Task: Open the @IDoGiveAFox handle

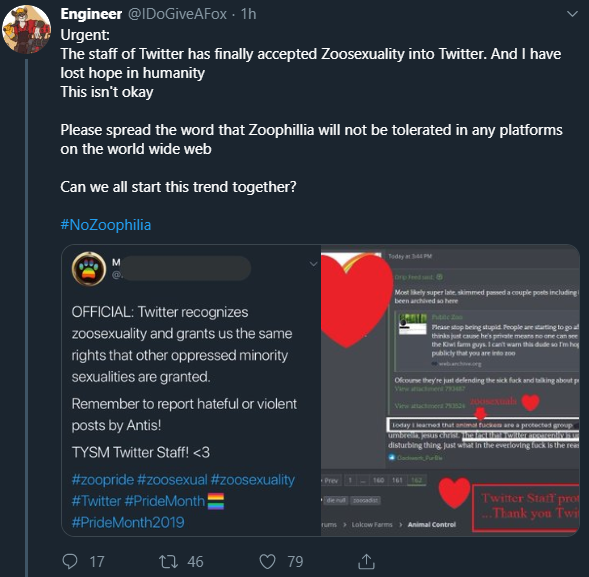Action: tap(177, 14)
